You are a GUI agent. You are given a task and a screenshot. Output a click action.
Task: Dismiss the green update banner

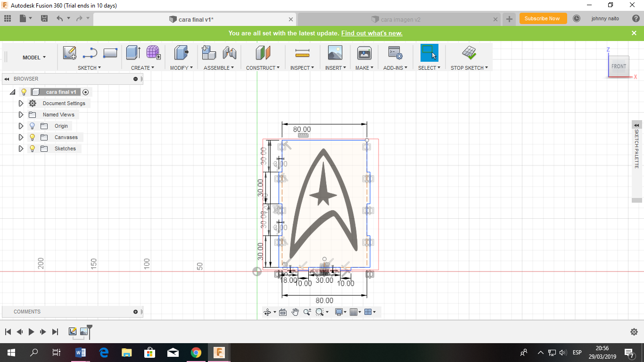(x=634, y=33)
